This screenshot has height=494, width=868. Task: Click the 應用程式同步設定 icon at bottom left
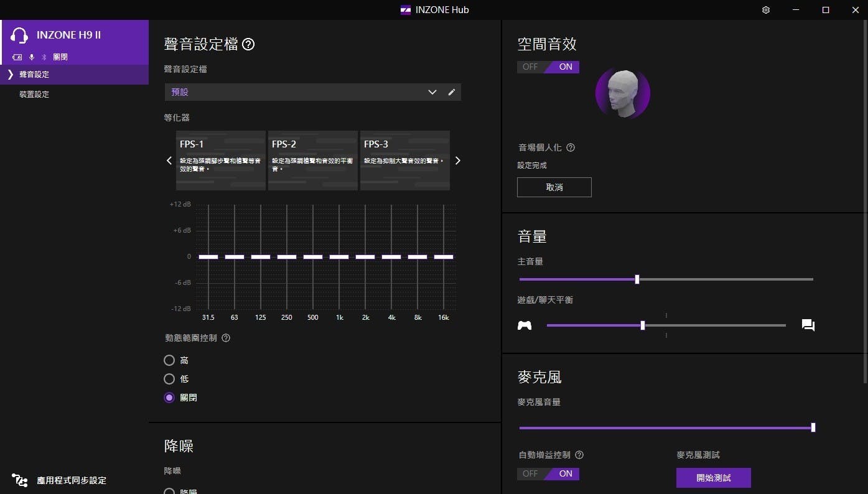click(x=21, y=480)
